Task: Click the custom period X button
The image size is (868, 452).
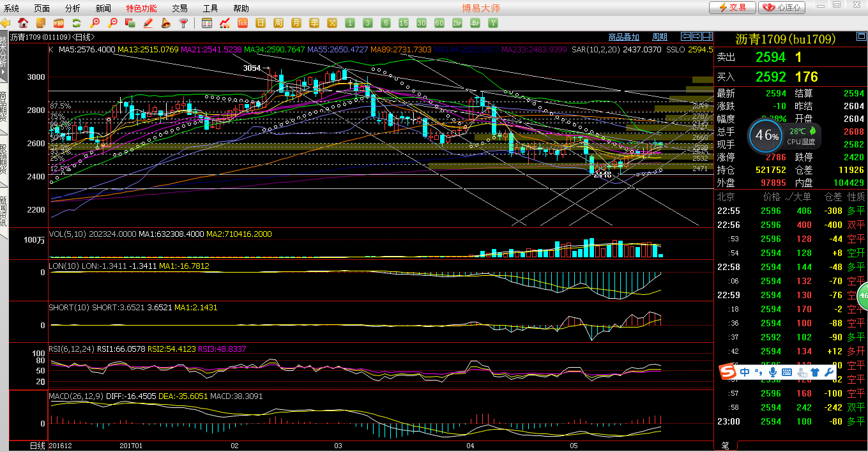Action: point(332,23)
